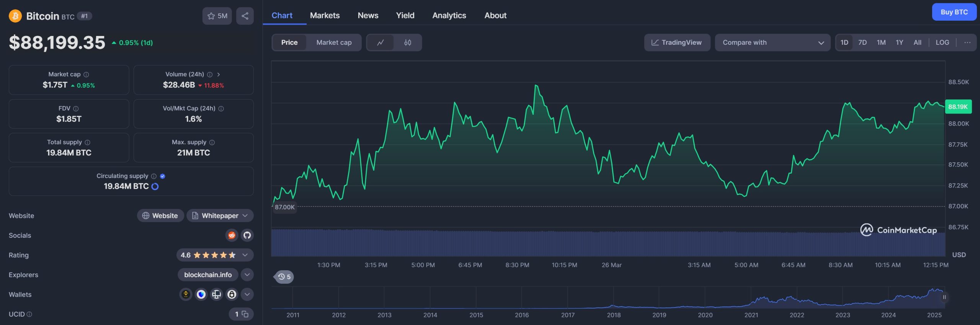Open the News tab
Screen dimensions: 980x325
click(368, 15)
